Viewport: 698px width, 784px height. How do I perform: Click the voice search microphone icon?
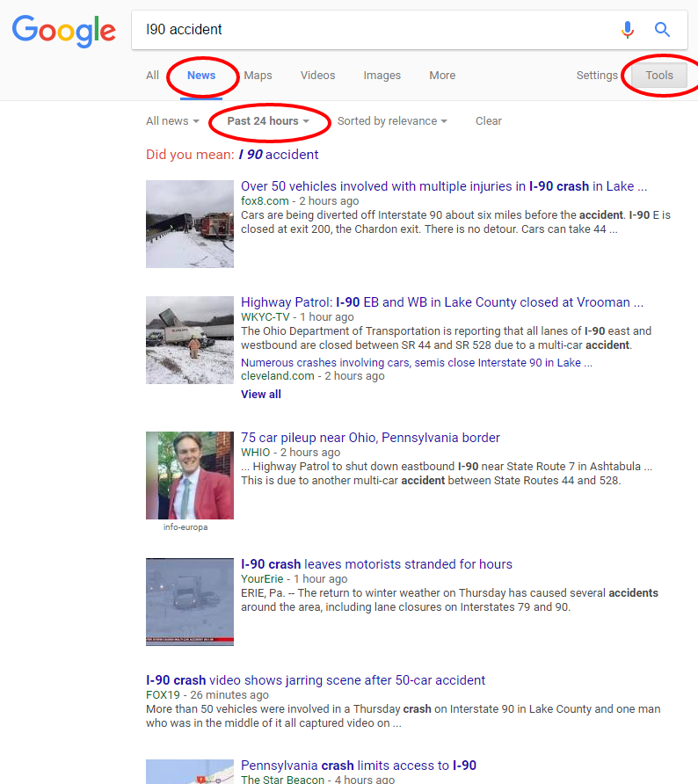627,30
